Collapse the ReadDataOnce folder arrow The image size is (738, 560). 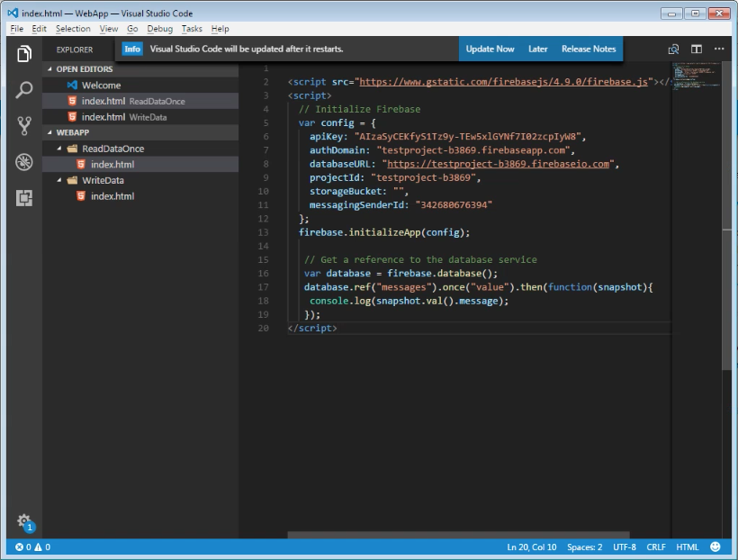click(x=59, y=149)
